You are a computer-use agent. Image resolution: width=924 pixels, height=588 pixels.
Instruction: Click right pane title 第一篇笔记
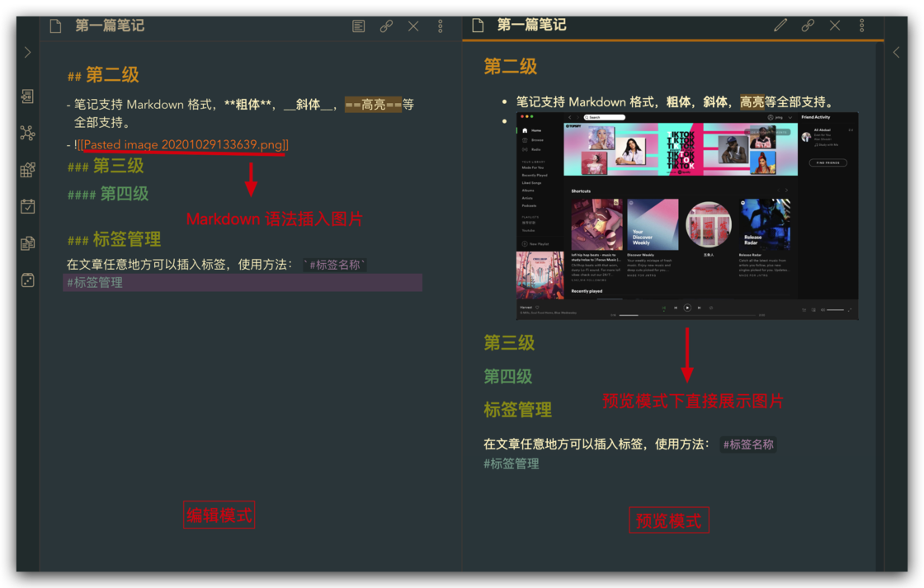531,25
